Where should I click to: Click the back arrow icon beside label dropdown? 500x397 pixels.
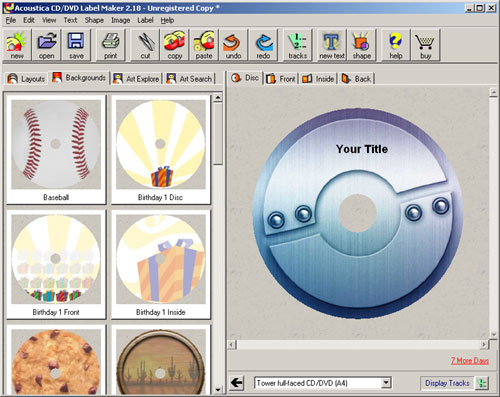click(237, 383)
